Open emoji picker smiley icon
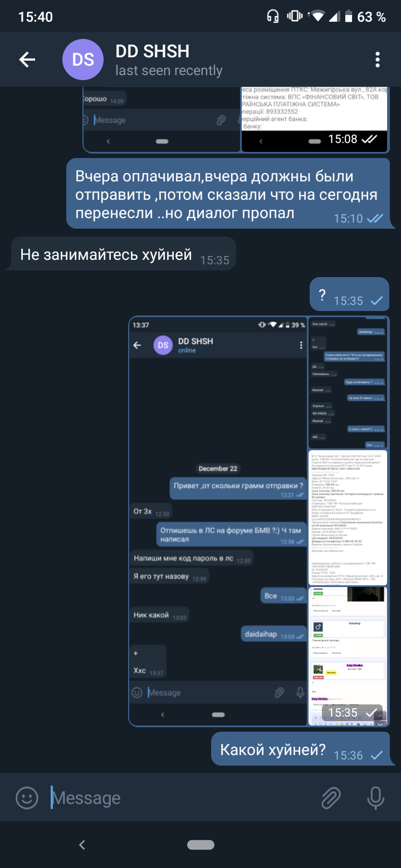The image size is (401, 868). pos(27,798)
